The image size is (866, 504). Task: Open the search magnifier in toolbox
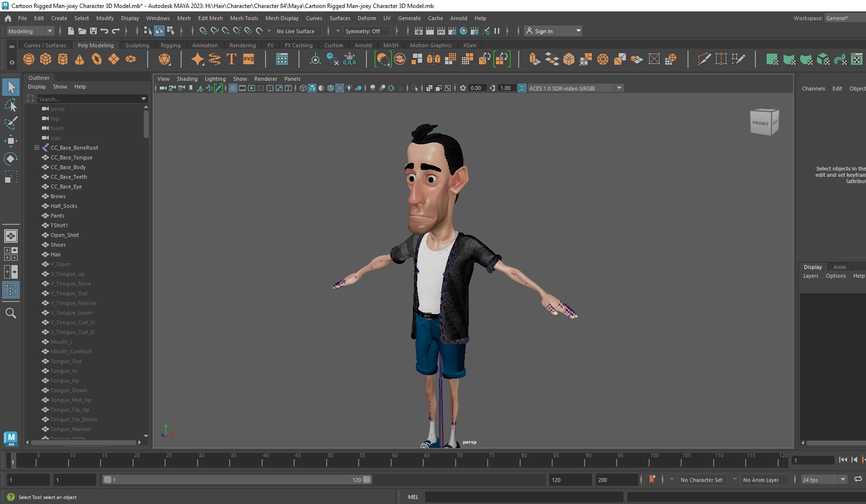(x=10, y=313)
